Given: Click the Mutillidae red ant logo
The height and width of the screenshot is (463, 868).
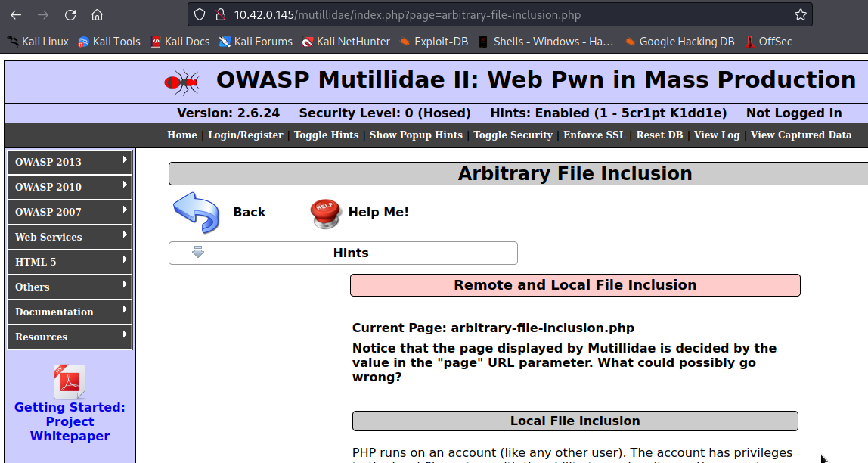Looking at the screenshot, I should [181, 82].
